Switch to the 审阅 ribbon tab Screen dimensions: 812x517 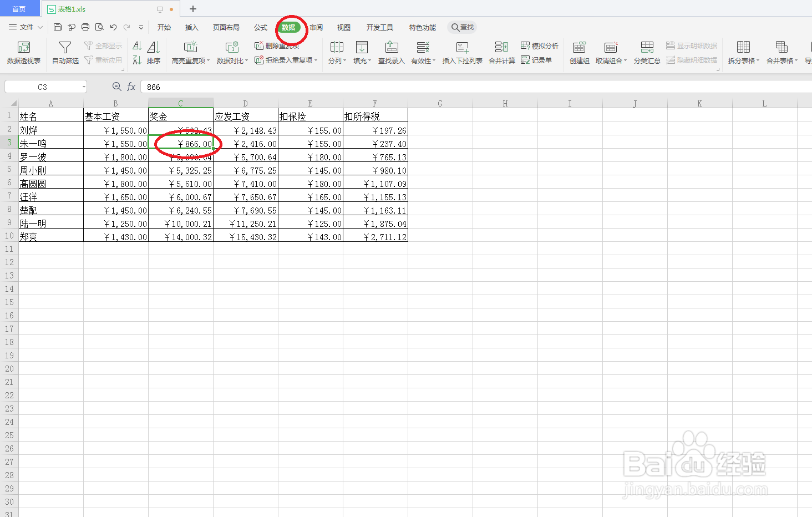pos(316,27)
